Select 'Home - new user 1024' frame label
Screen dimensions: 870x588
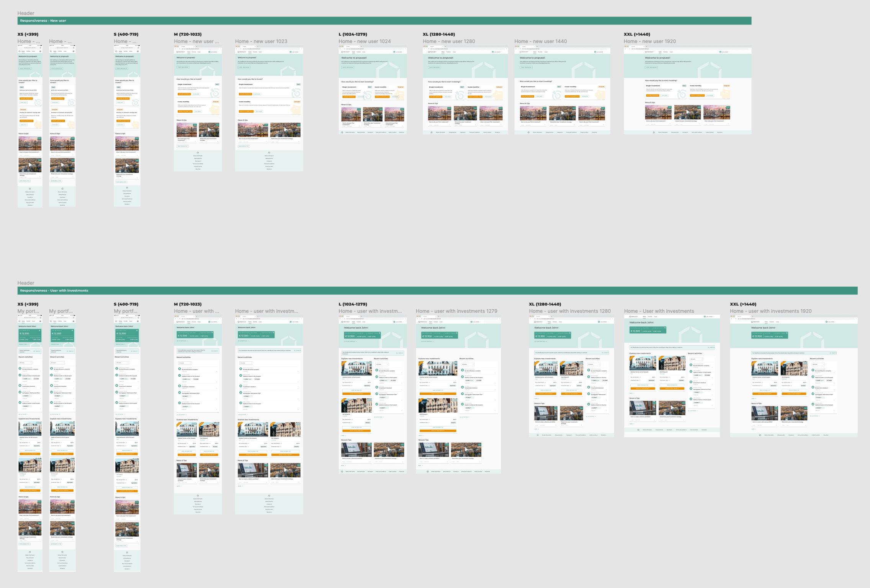tap(365, 41)
